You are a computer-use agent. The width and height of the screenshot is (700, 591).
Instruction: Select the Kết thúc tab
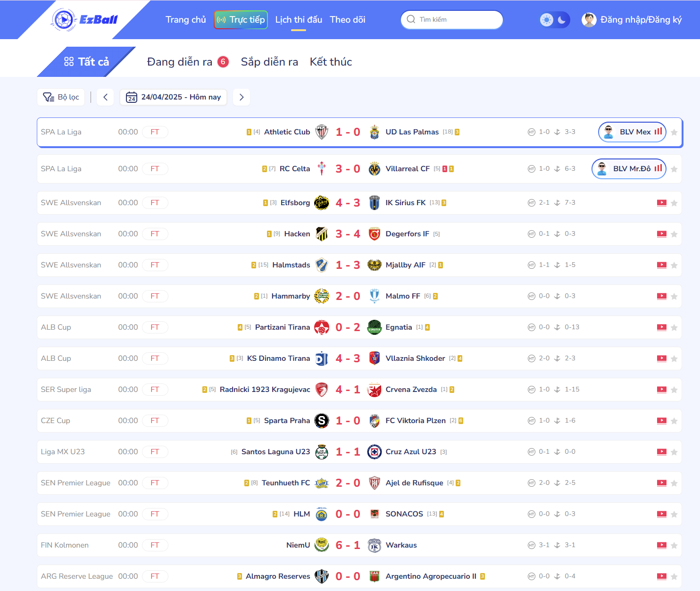(x=331, y=62)
